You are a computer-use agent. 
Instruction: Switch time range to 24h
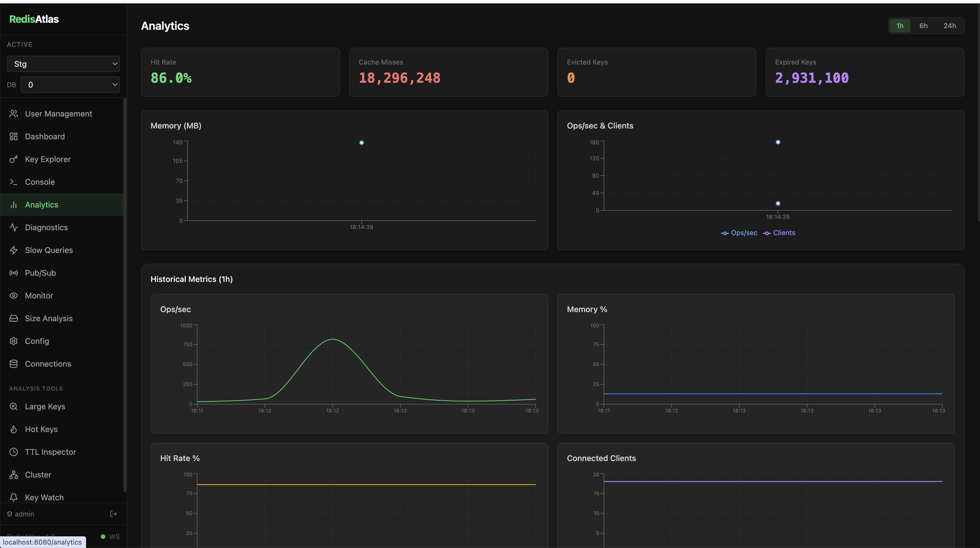point(949,26)
